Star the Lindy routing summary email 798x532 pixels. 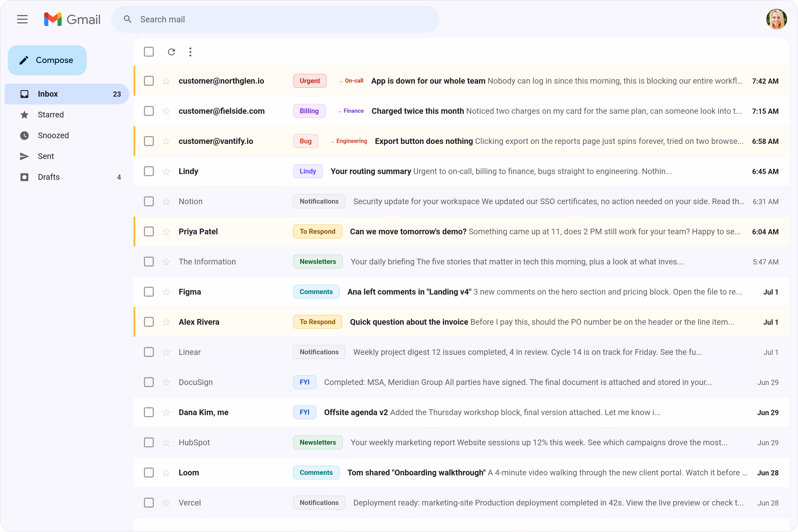pos(166,172)
